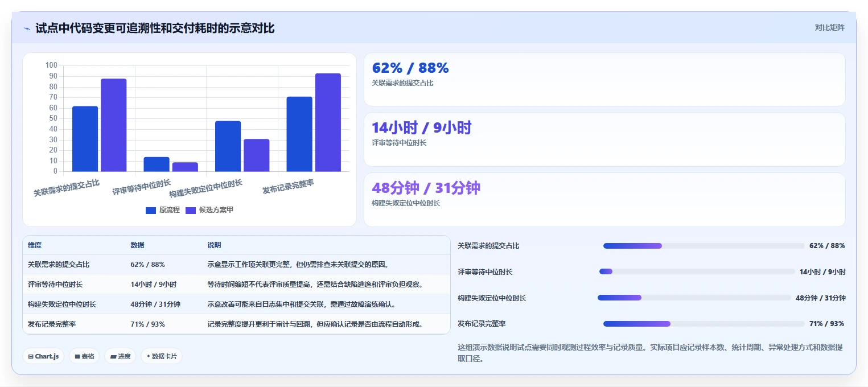This screenshot has width=868, height=387.
Task: Click the 发布记录完整率 label left of its progress bar
Action: [482, 324]
